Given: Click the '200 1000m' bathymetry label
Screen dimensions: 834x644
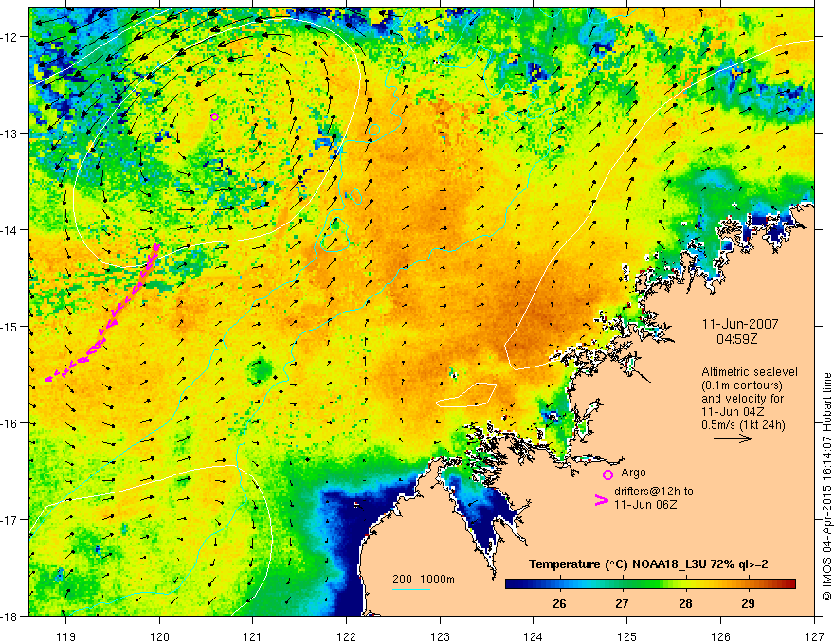Looking at the screenshot, I should point(424,580).
